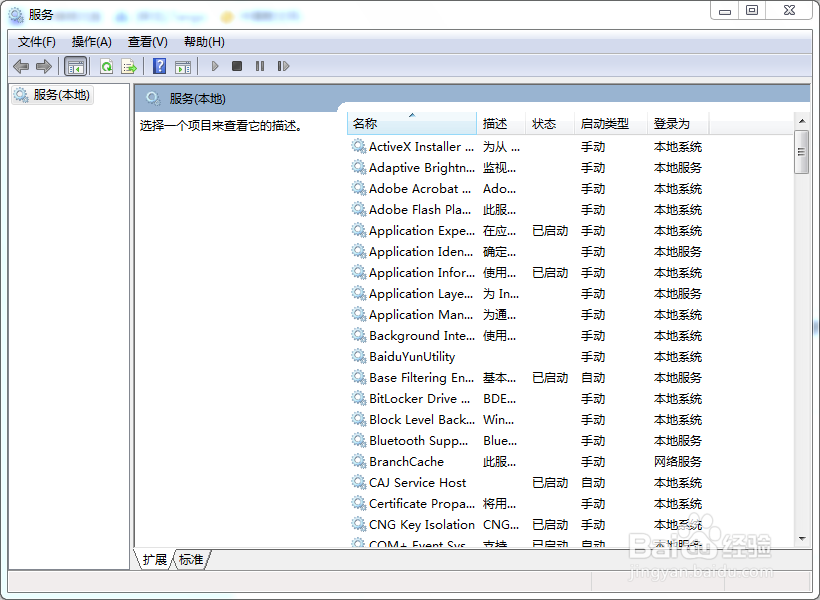This screenshot has width=820, height=600.
Task: Click 已启动 status in CNG Key Isolation row
Action: tap(550, 525)
